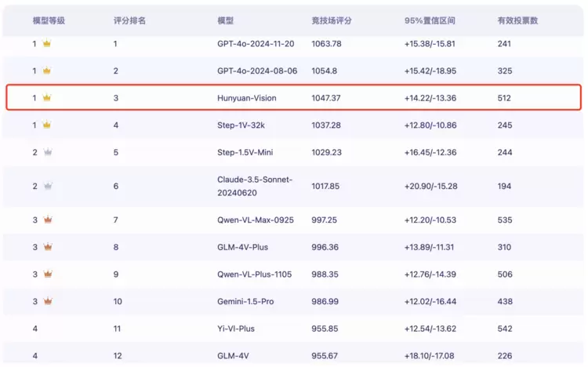Click the gold crown in GPT-4o-2024-08-06 row
This screenshot has width=588, height=367.
pyautogui.click(x=47, y=71)
